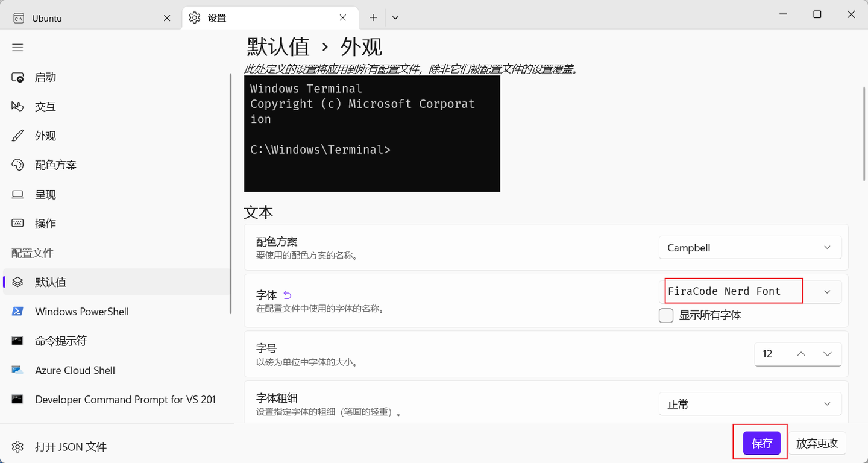Screen dimensions: 868x463
Task: Open the 呈现 settings section
Action: point(45,194)
